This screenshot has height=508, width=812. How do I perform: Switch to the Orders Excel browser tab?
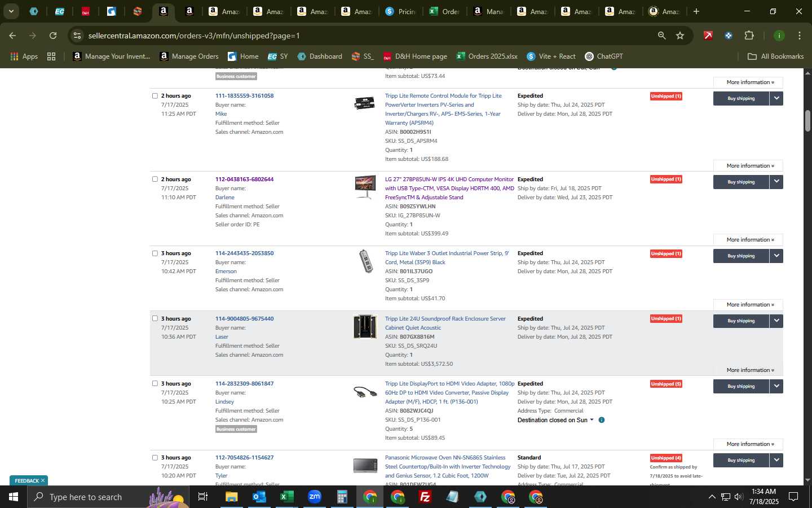445,11
